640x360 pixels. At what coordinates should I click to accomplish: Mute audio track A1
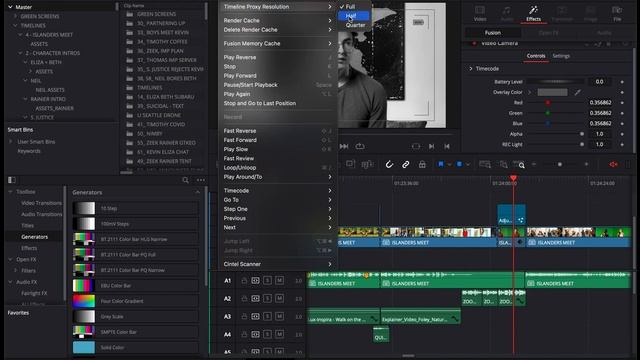(280, 280)
